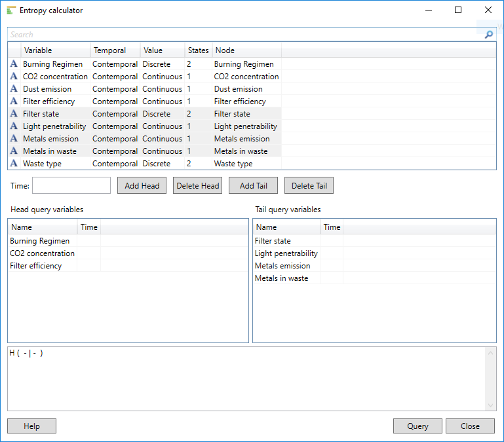
Task: Focus the Time input field
Action: point(71,185)
